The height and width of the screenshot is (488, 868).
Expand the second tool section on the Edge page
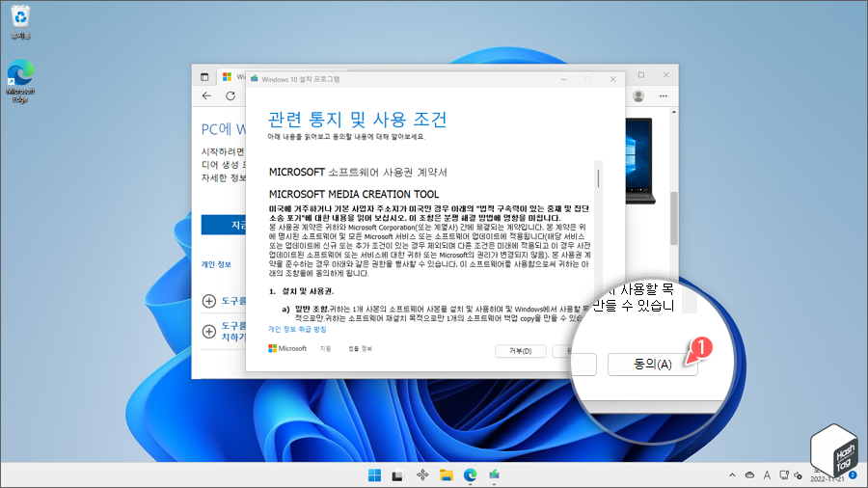[208, 332]
